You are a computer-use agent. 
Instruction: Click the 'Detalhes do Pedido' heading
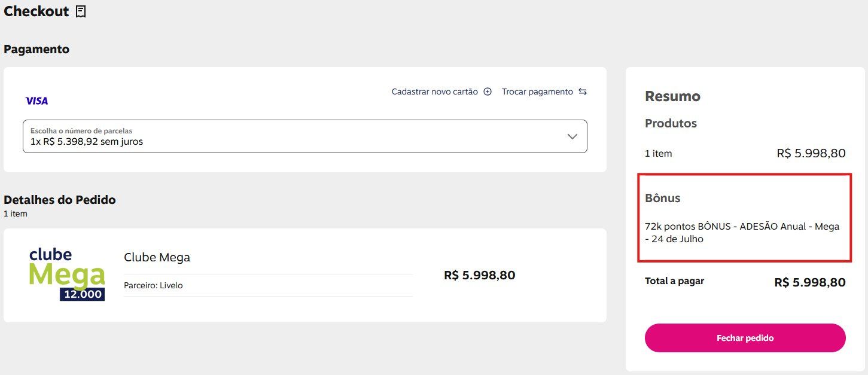point(60,200)
